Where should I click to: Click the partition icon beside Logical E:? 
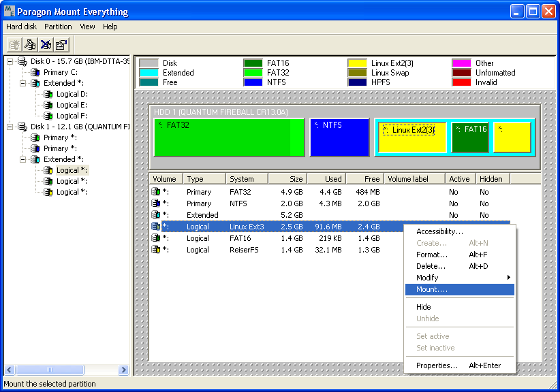[48, 105]
